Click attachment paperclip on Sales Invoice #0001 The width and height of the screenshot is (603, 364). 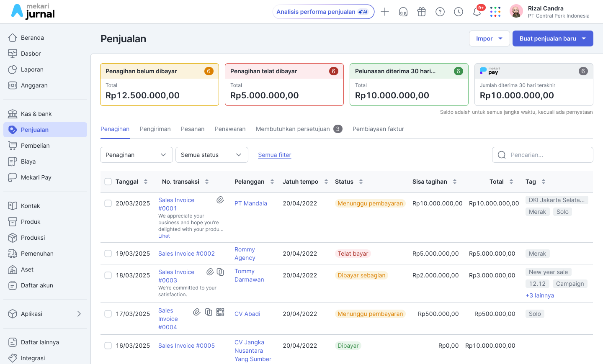pyautogui.click(x=220, y=200)
